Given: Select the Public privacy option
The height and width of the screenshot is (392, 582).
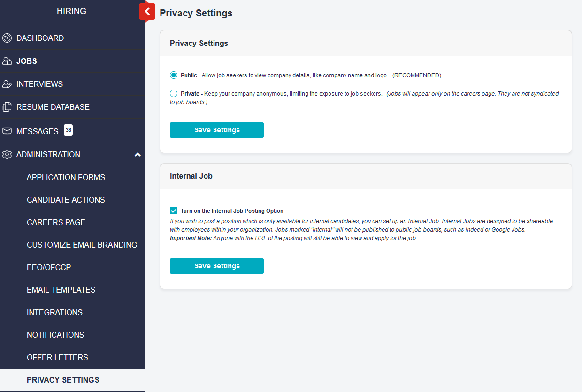Looking at the screenshot, I should [173, 75].
